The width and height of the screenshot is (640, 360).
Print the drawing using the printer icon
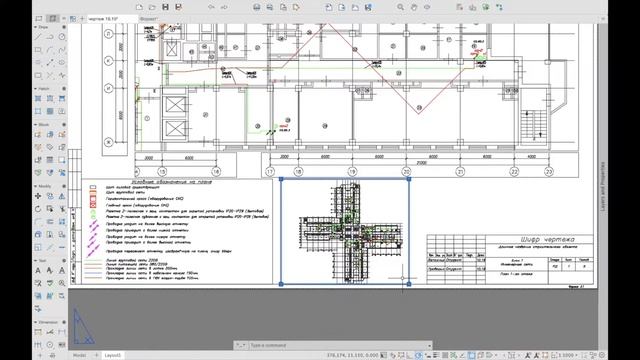[x=257, y=7]
